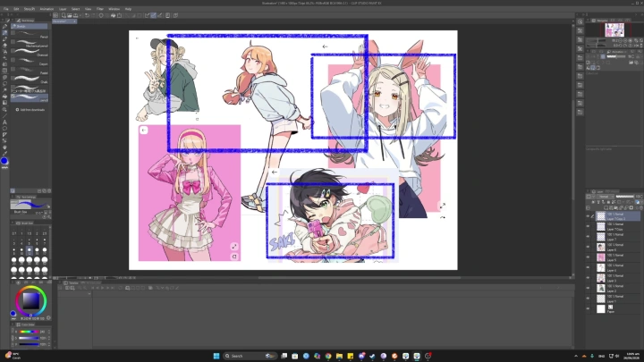The width and height of the screenshot is (644, 362).
Task: Select the Illustration document tab
Action: 62,21
